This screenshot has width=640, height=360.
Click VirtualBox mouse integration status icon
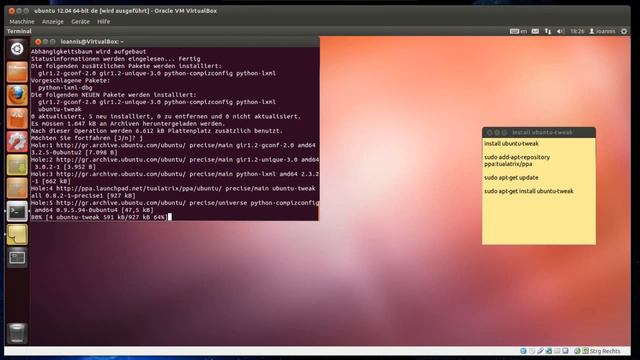click(x=577, y=351)
